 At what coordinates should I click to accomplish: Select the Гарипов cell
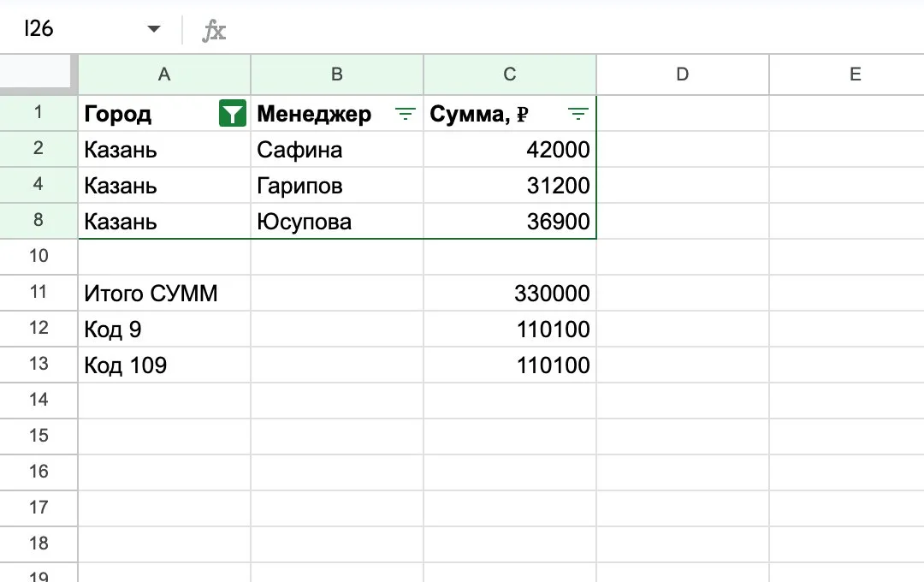(x=337, y=185)
